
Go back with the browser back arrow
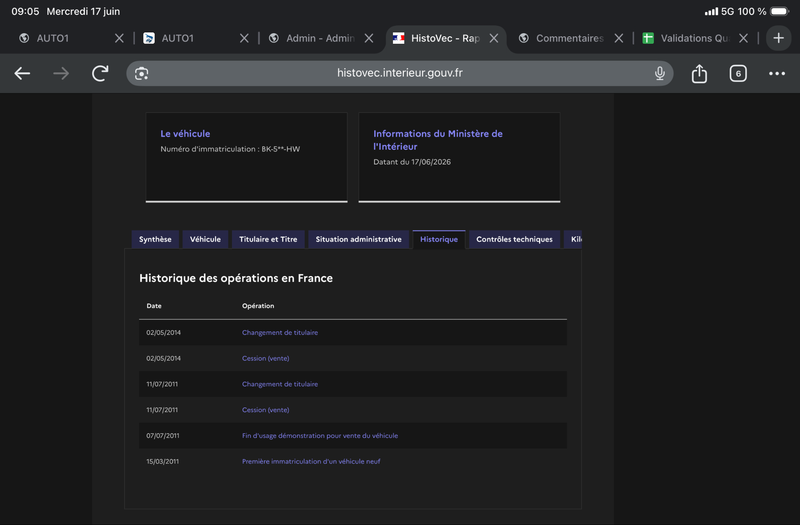22,73
